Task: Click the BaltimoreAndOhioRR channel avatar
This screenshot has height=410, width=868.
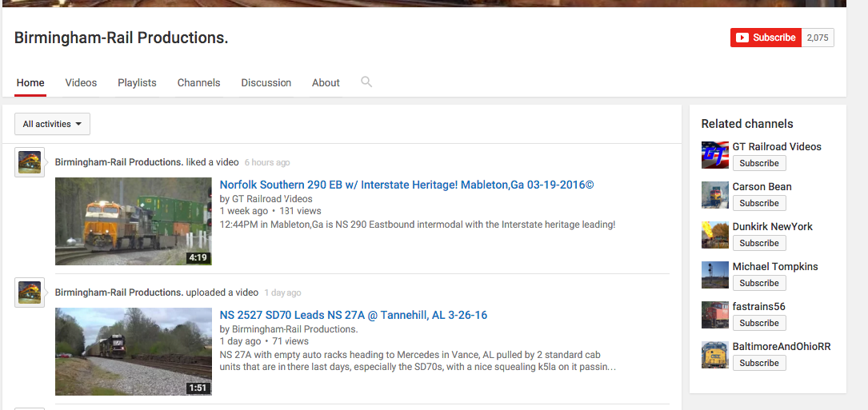Action: [714, 355]
